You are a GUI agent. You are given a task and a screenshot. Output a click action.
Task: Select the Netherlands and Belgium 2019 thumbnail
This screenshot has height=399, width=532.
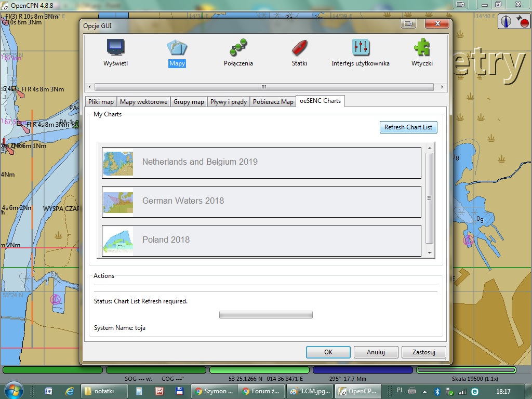(118, 163)
